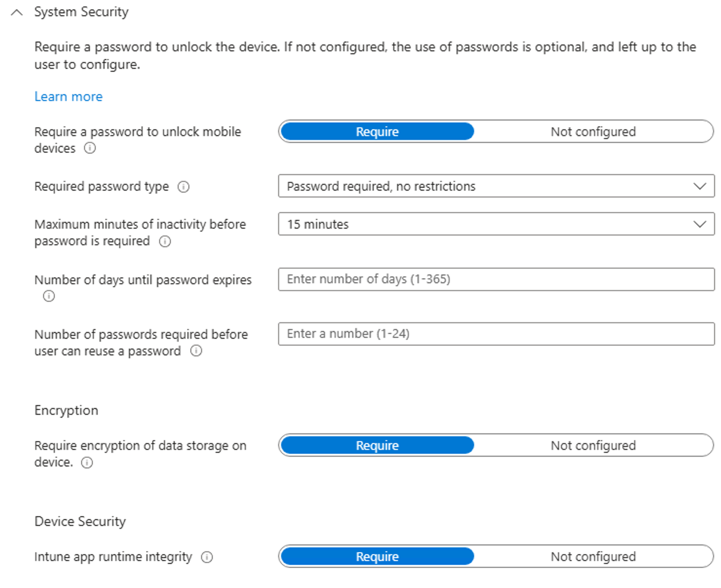Screen dimensions: 721x588
Task: Set Intune app runtime integrity to Not configured
Action: 593,557
